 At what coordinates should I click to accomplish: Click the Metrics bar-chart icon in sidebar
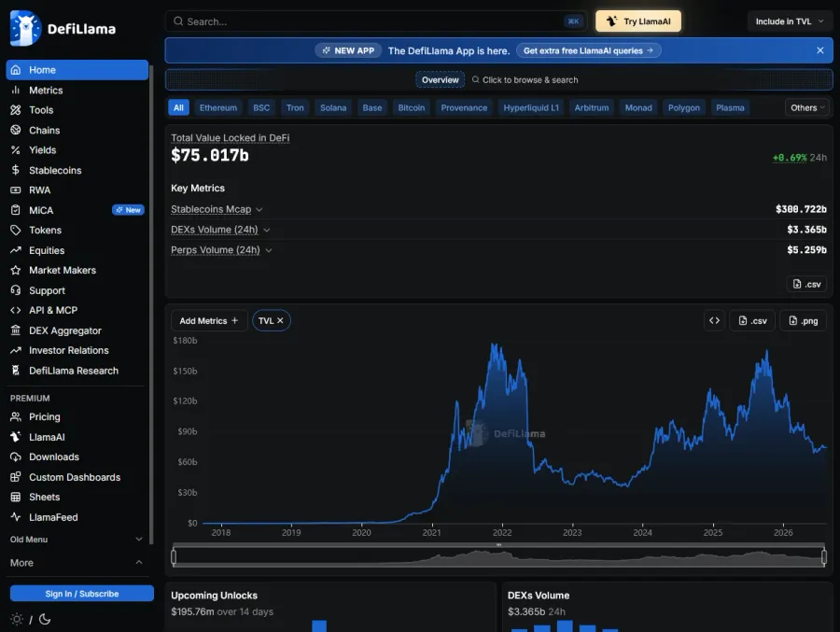pyautogui.click(x=16, y=90)
